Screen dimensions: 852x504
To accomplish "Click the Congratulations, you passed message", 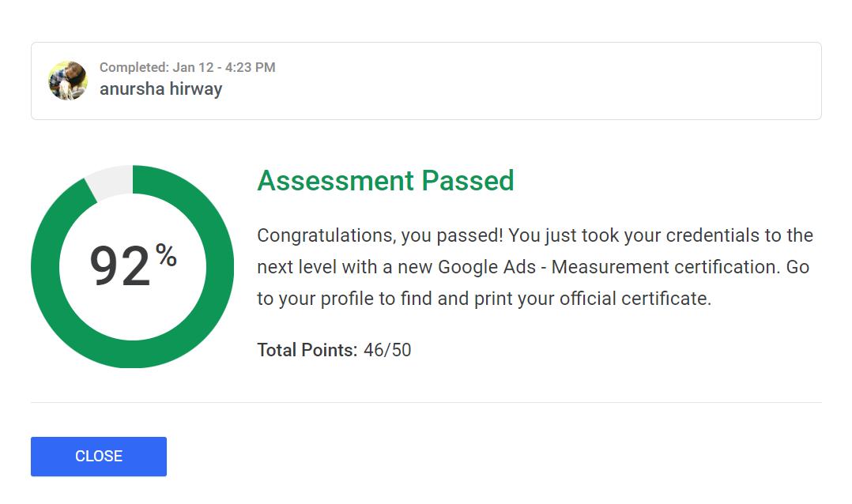I will (x=380, y=235).
